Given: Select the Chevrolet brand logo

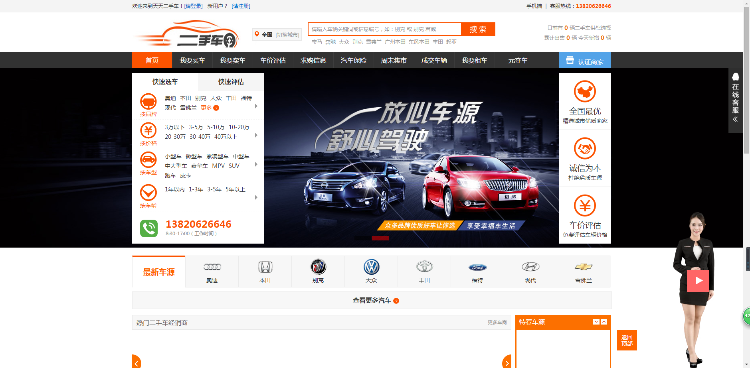Looking at the screenshot, I should (584, 267).
